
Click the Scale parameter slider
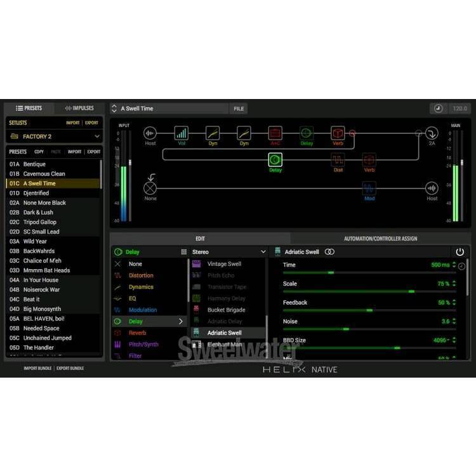(369, 291)
